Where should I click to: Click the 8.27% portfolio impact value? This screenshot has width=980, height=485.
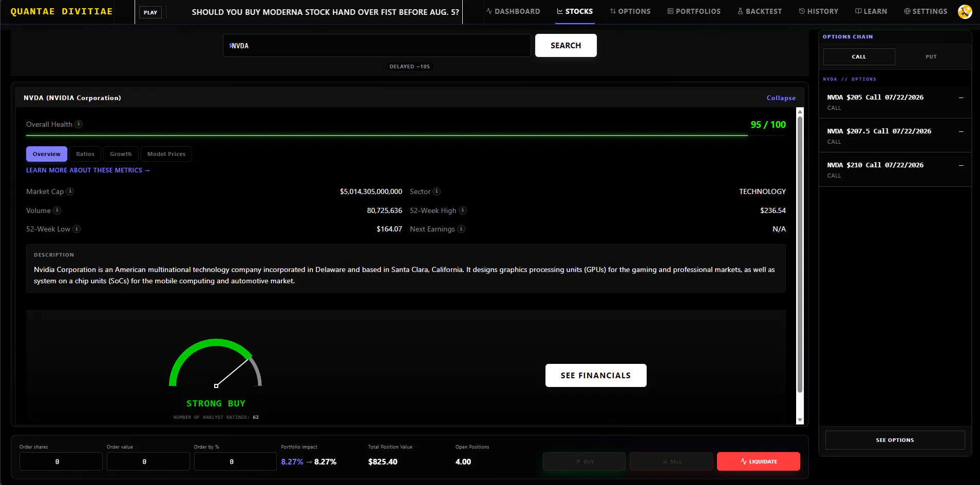[309, 462]
